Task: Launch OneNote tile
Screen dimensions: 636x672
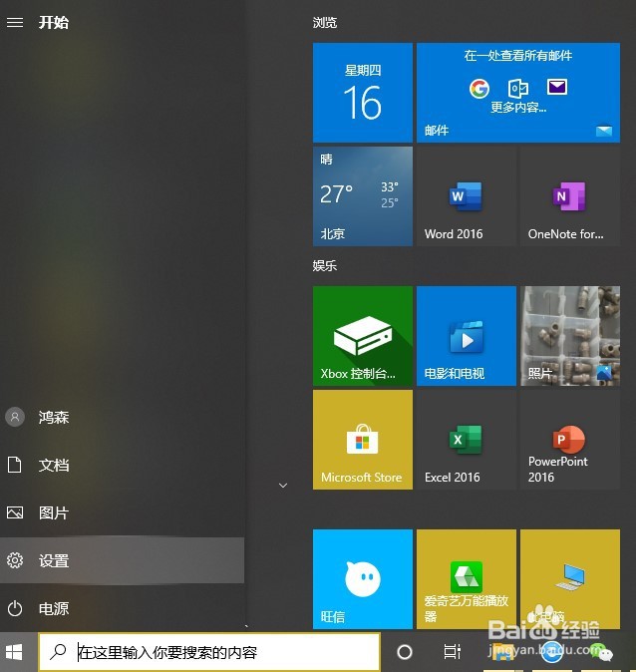Action: (570, 196)
